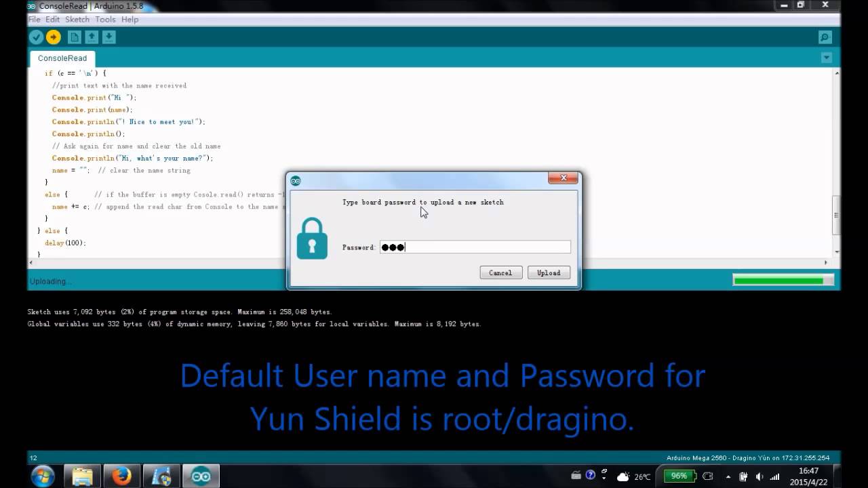Close the password dialog
Image resolution: width=868 pixels, height=488 pixels.
(x=563, y=178)
